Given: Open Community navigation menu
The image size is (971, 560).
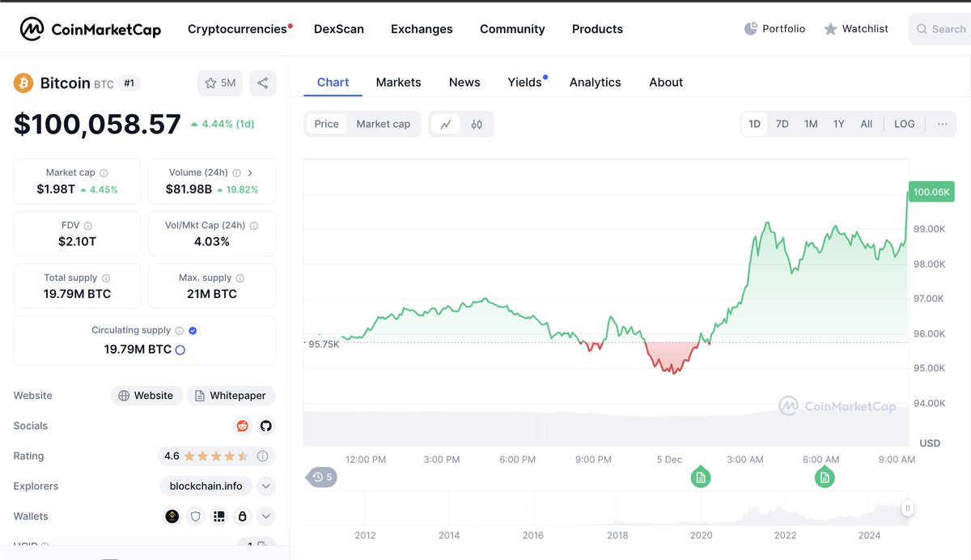Looking at the screenshot, I should (x=512, y=29).
